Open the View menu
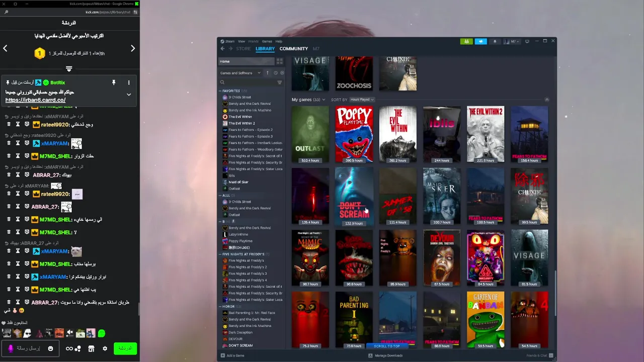This screenshot has height=362, width=644. pyautogui.click(x=242, y=41)
